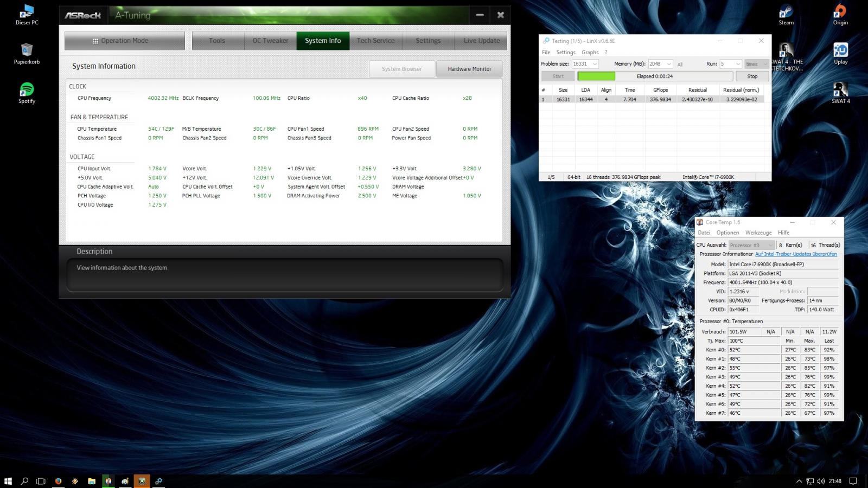Click the Residual (norm.) column header
This screenshot has height=488, width=868.
point(741,90)
